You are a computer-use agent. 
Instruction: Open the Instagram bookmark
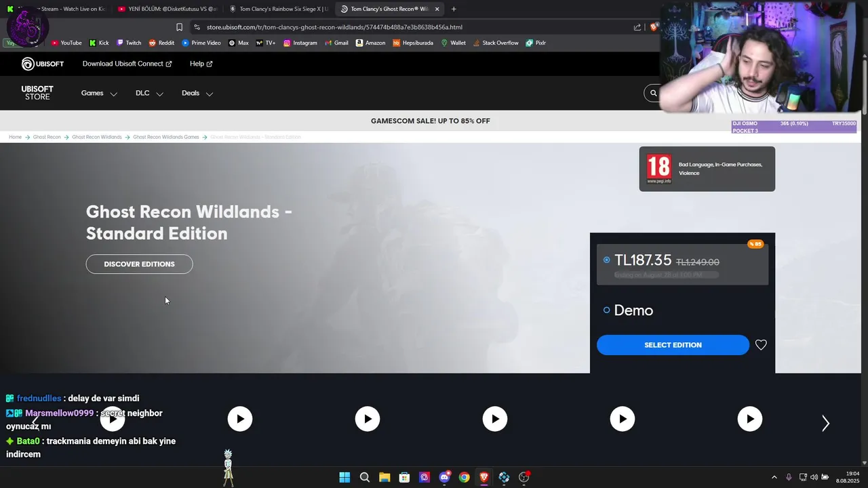pos(300,43)
